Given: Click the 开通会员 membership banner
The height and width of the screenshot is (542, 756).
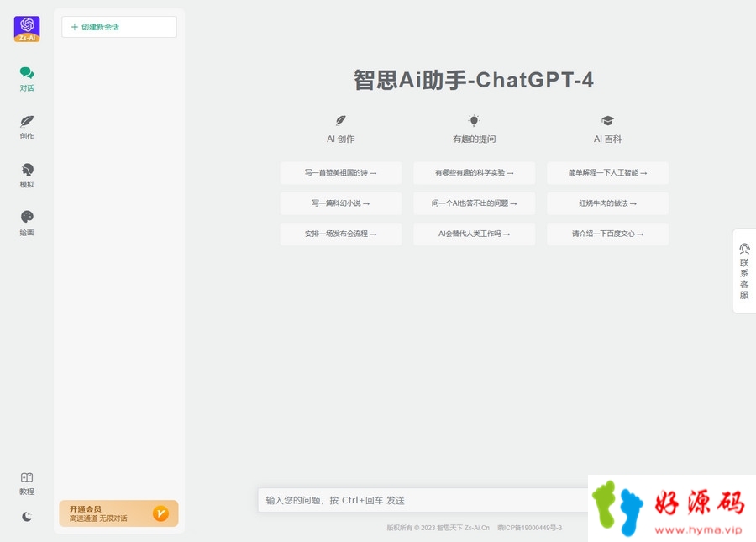Looking at the screenshot, I should pyautogui.click(x=118, y=513).
